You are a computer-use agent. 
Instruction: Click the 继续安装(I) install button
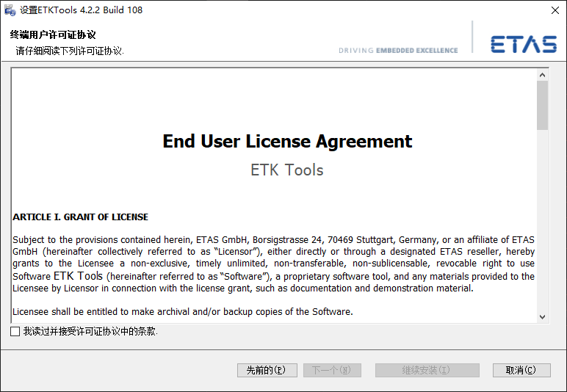(427, 370)
